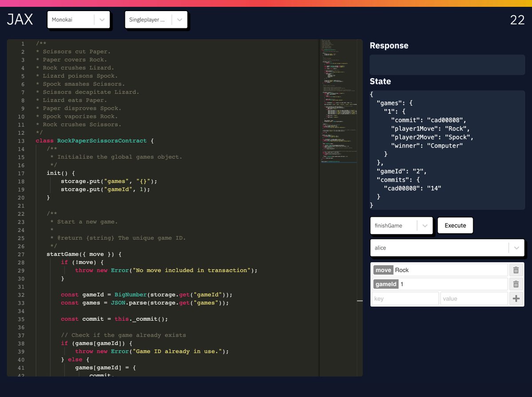Click the JAX logo

[x=20, y=20]
